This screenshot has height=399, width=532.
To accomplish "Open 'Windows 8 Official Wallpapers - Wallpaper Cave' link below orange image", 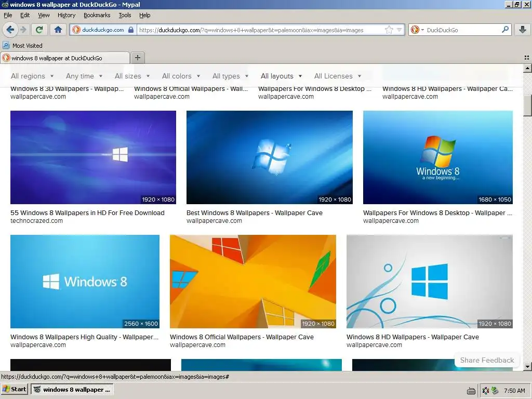I will tap(242, 337).
